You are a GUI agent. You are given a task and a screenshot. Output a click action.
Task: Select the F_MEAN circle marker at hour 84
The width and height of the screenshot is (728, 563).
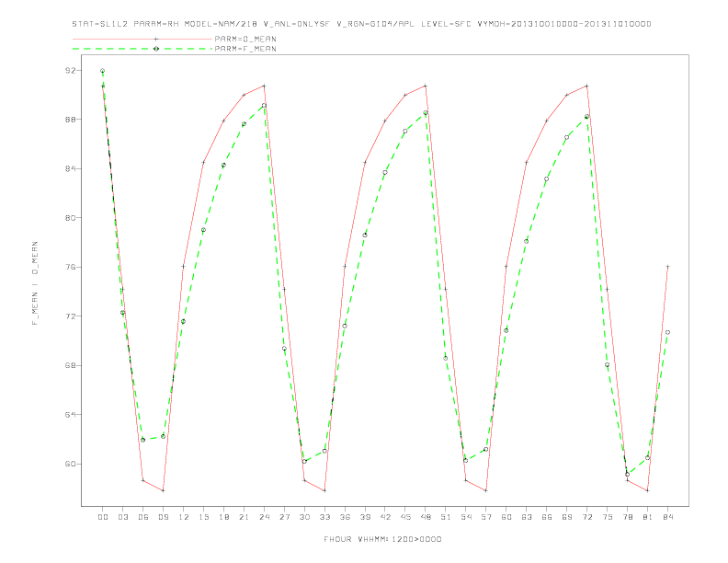pyautogui.click(x=667, y=332)
